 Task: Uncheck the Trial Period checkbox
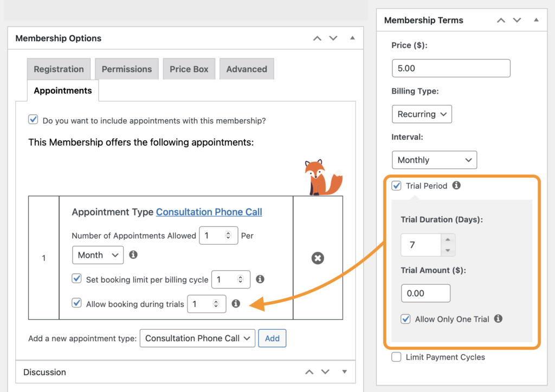396,186
